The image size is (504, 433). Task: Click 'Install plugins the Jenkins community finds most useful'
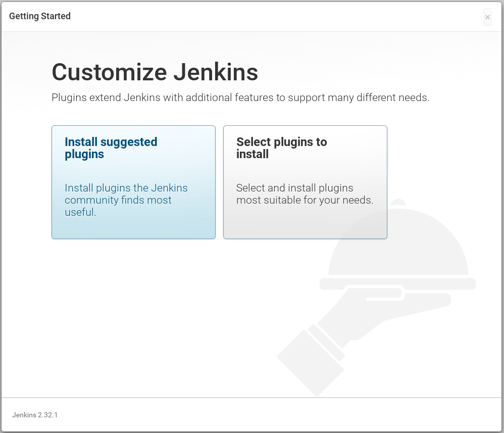click(x=126, y=200)
